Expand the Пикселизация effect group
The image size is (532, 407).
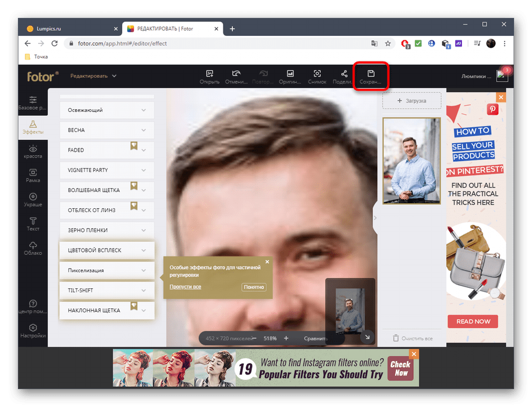pos(107,270)
